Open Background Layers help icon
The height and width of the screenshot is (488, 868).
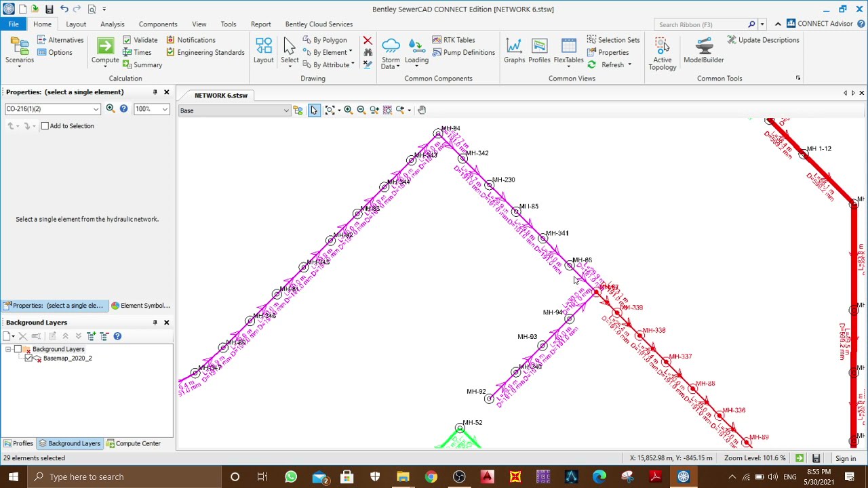pos(117,336)
